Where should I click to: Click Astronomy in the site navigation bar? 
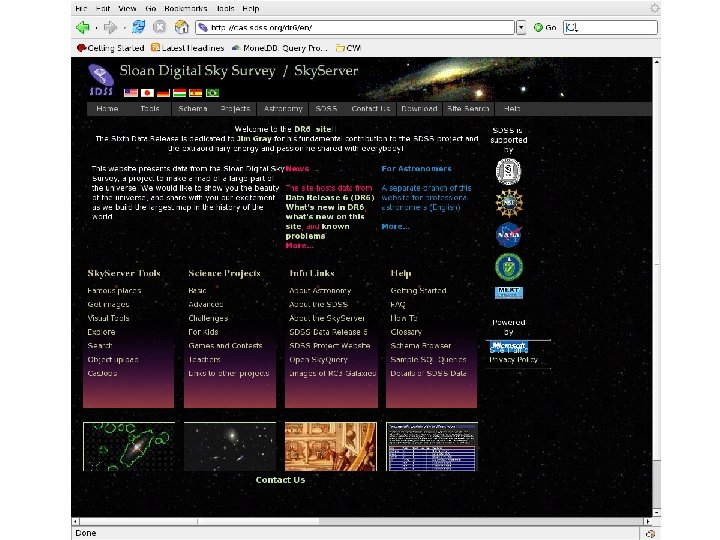click(283, 109)
